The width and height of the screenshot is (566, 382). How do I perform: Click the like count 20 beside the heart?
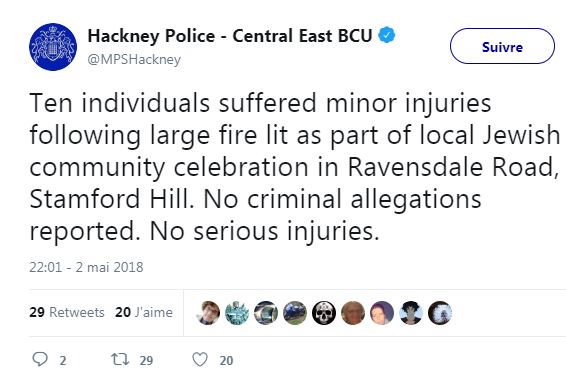[x=226, y=360]
